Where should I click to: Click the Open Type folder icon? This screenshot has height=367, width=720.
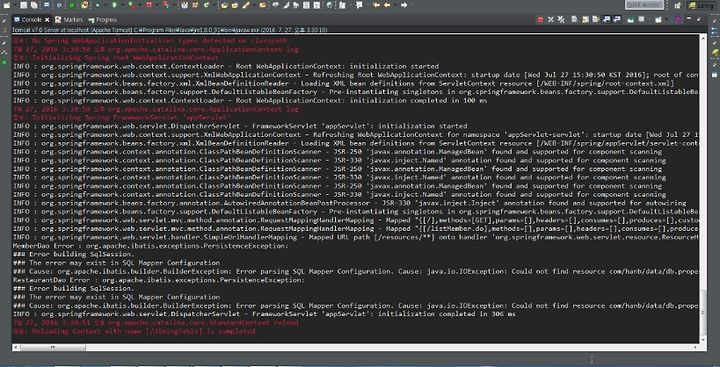coord(224,5)
